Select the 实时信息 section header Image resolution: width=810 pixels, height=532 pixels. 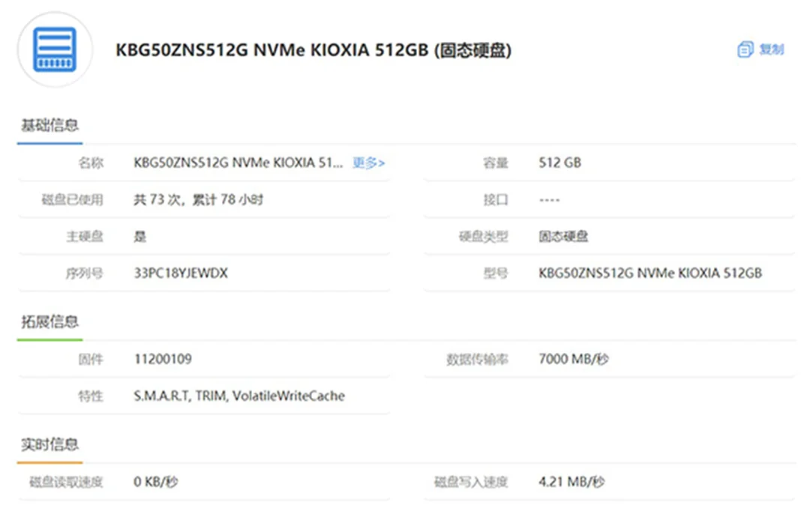(x=49, y=445)
